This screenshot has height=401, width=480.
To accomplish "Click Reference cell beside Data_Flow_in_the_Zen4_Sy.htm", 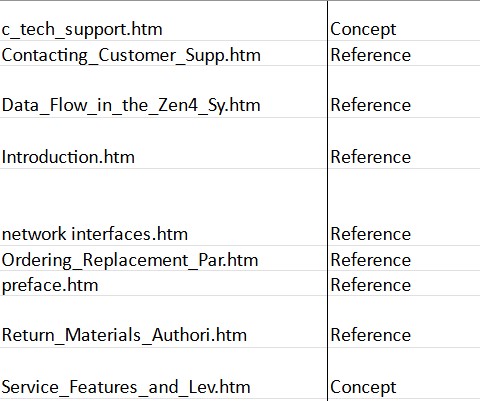I will point(404,92).
